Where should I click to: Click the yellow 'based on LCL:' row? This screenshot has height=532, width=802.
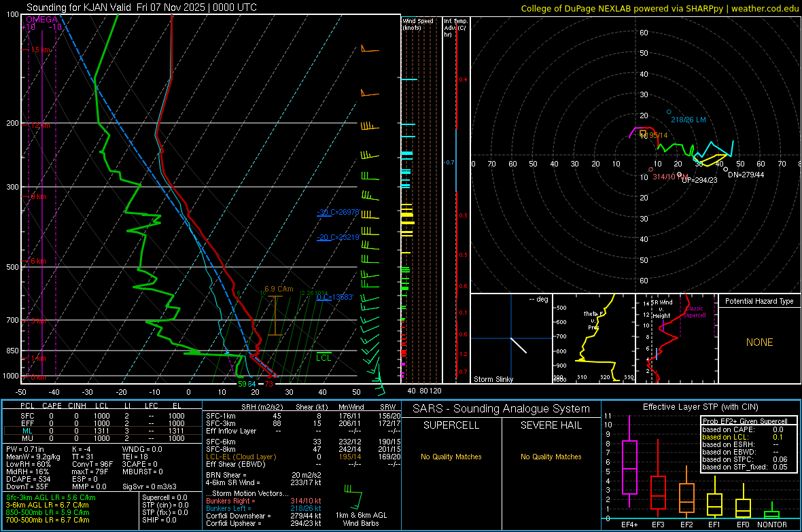pyautogui.click(x=742, y=437)
